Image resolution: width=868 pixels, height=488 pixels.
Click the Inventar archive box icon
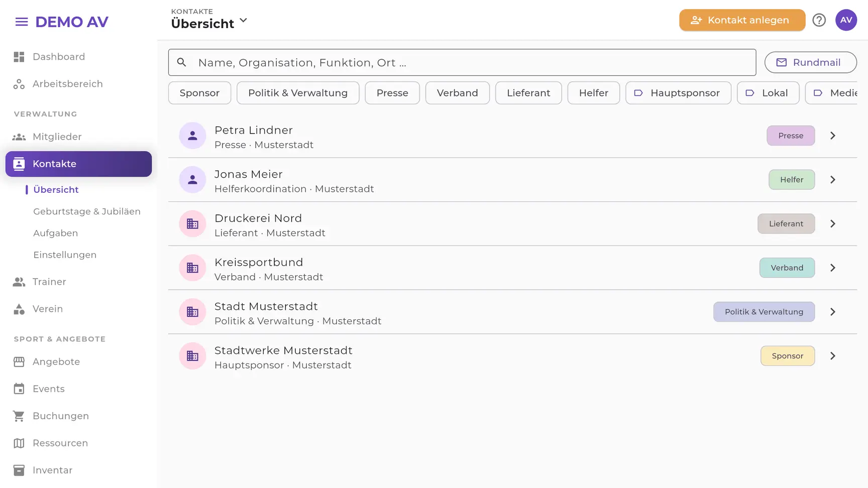(19, 470)
